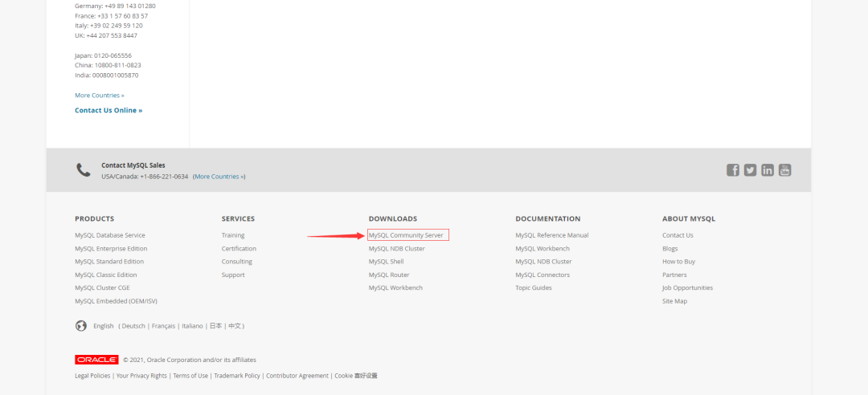Open MySQL Standard Edition link
Viewport: 868px width, 395px height.
pyautogui.click(x=109, y=262)
